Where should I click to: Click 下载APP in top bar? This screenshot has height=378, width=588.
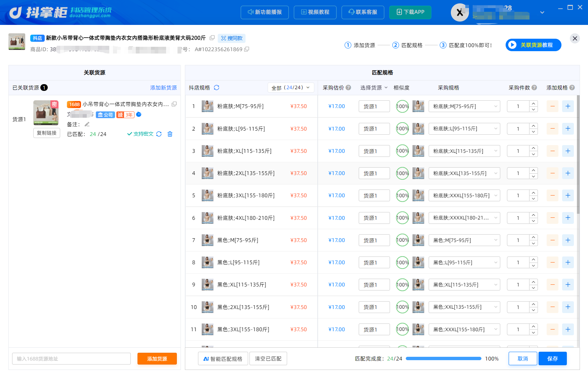pyautogui.click(x=410, y=12)
